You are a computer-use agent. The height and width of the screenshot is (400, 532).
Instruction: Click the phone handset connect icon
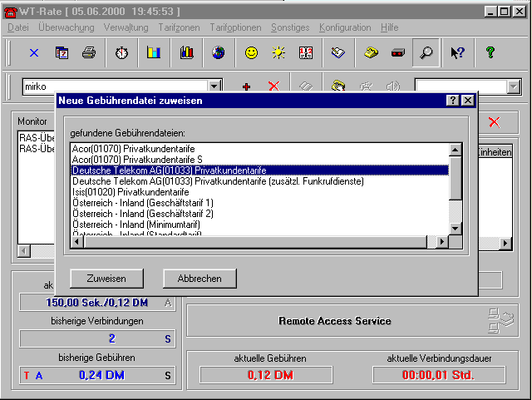(338, 85)
